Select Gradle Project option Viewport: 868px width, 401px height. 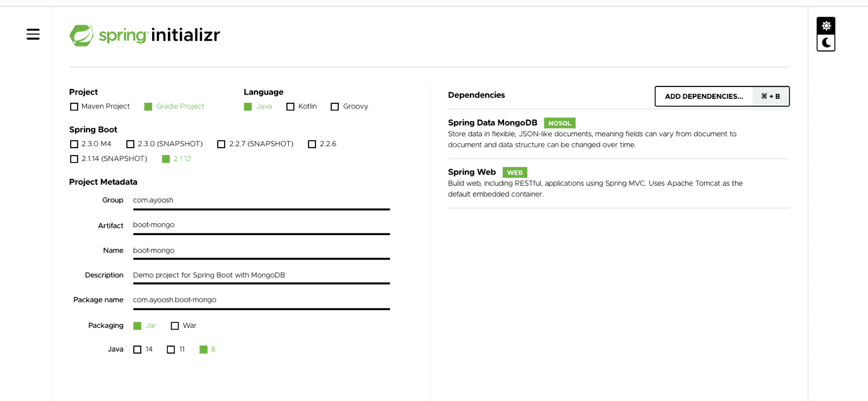pyautogui.click(x=148, y=107)
